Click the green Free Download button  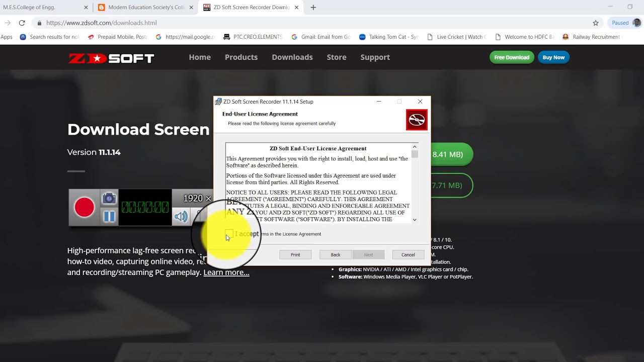coord(512,57)
